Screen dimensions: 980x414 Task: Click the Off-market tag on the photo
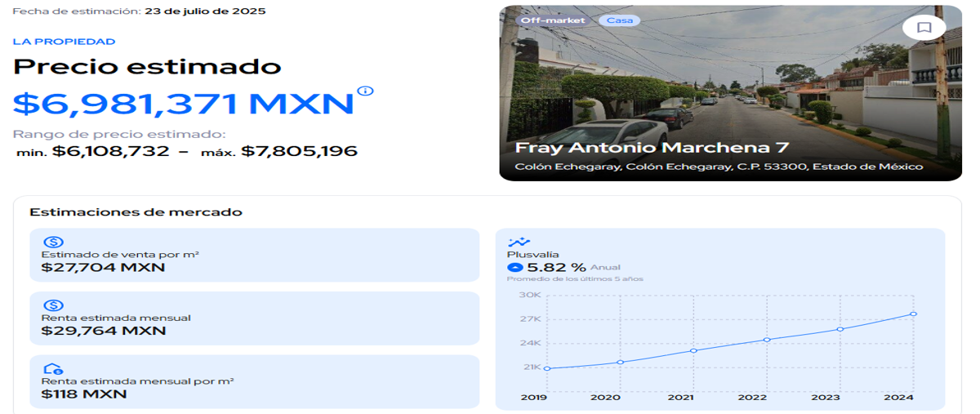pyautogui.click(x=554, y=20)
